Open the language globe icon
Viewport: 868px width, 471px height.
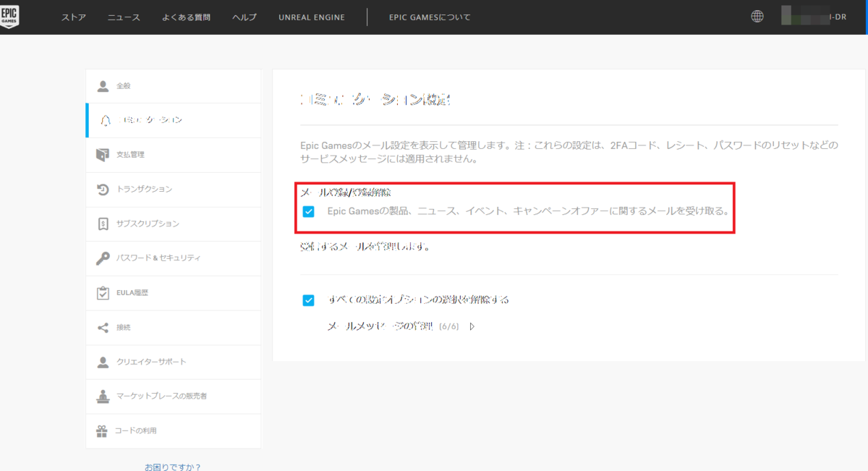tap(757, 16)
